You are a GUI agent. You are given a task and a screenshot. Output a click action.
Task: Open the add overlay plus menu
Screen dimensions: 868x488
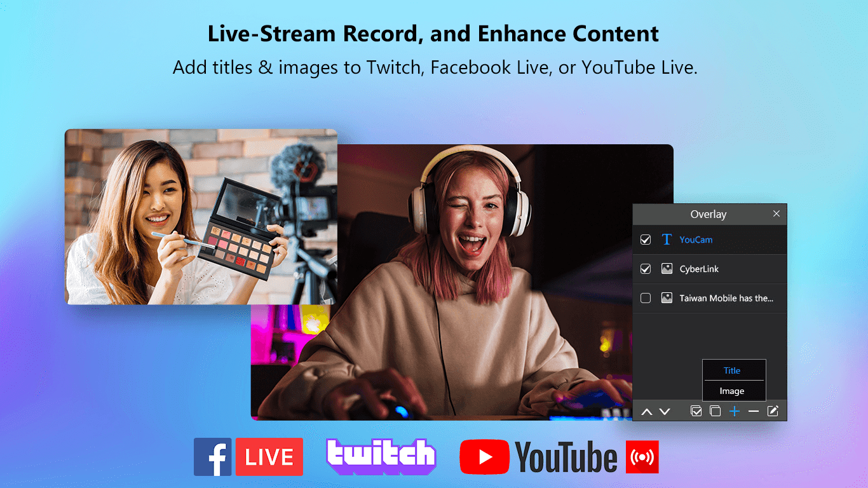(x=735, y=411)
